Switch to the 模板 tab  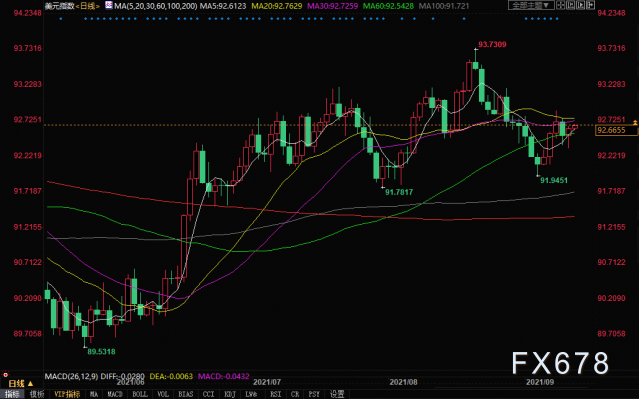pyautogui.click(x=37, y=394)
